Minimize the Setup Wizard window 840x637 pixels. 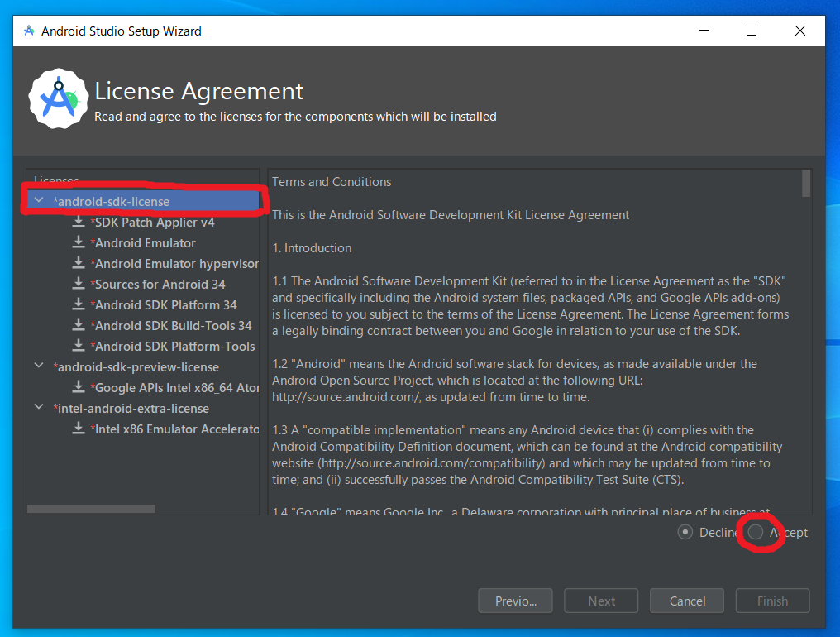click(704, 31)
